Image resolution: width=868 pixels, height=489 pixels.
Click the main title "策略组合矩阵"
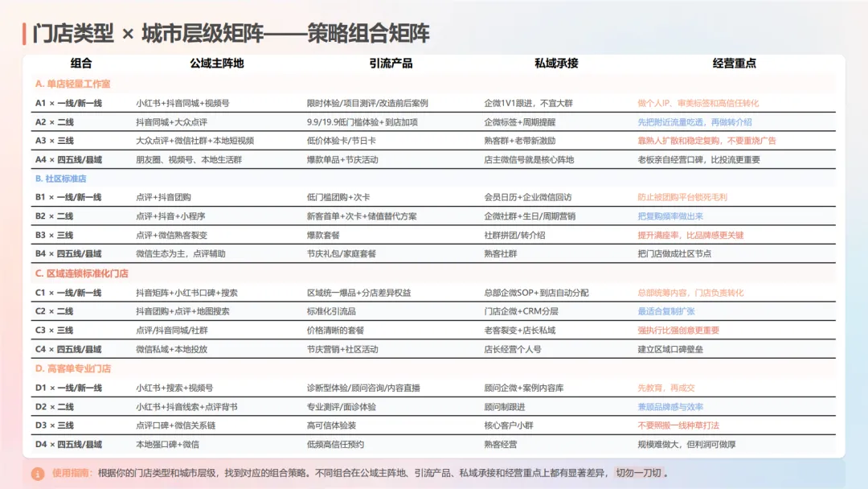coord(371,32)
